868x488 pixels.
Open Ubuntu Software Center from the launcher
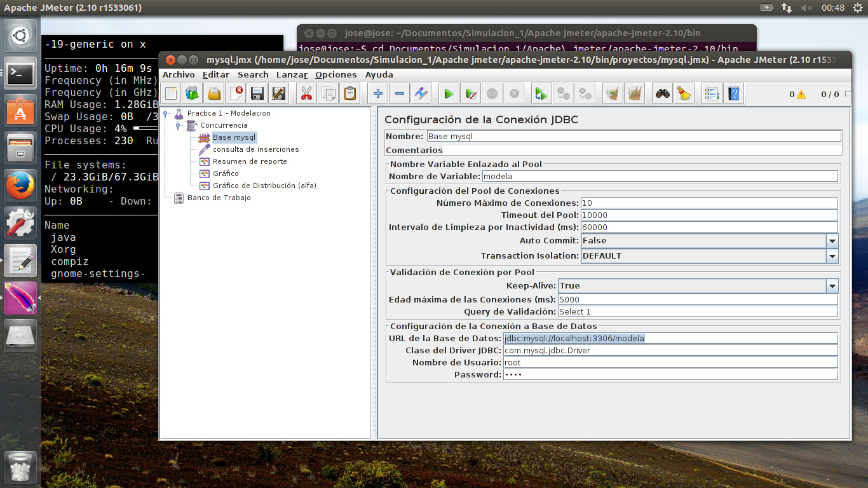point(20,111)
